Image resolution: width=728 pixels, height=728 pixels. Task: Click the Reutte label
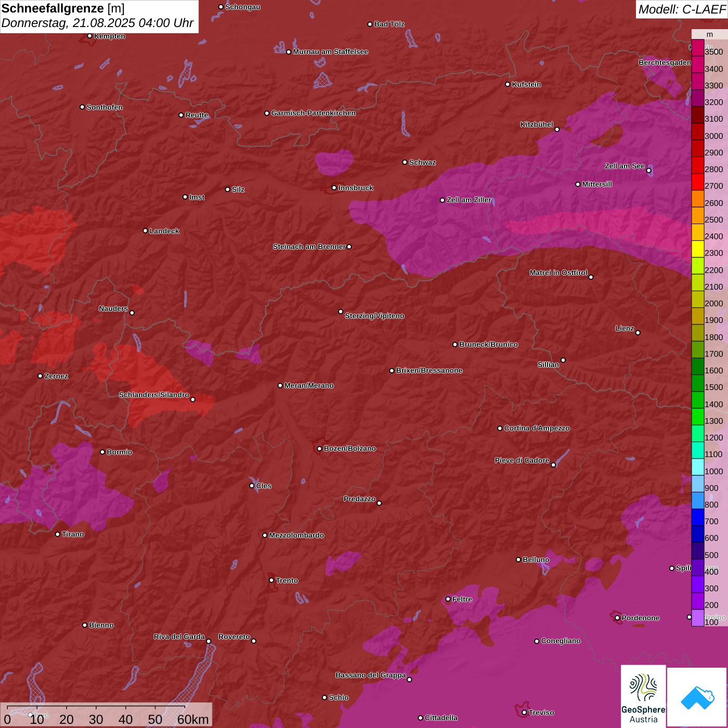197,115
